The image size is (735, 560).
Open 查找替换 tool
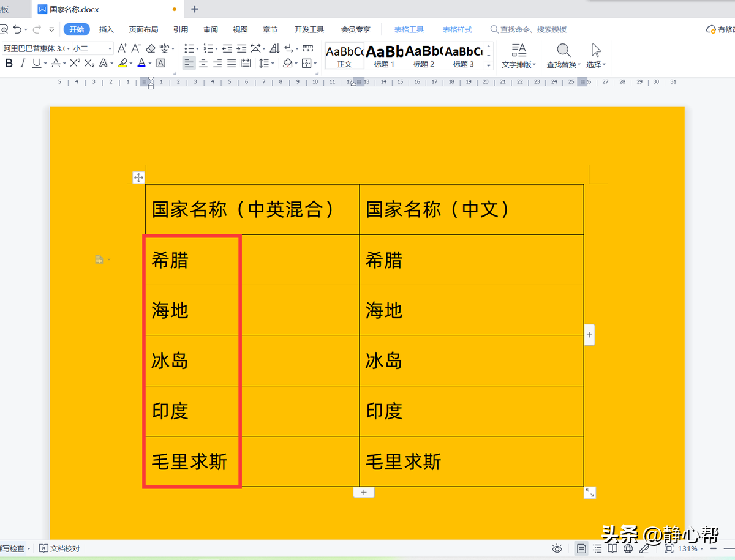[563, 56]
